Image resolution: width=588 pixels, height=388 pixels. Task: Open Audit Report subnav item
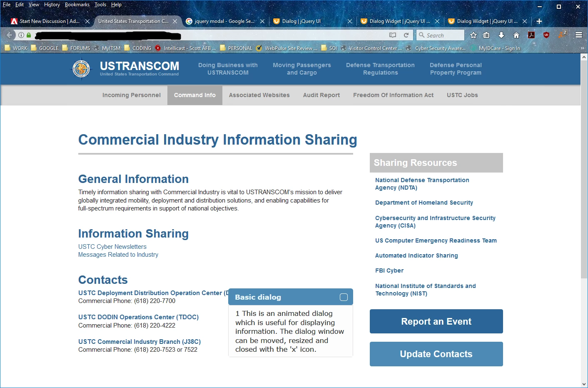pyautogui.click(x=321, y=95)
